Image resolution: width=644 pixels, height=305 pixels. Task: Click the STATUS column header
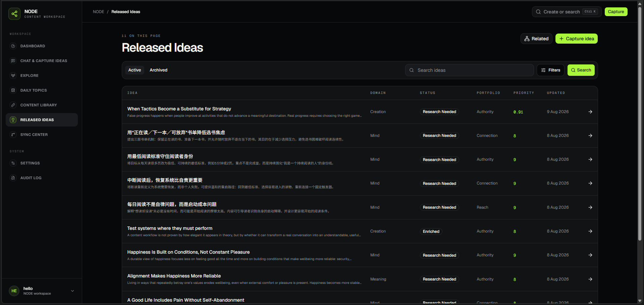(x=427, y=93)
